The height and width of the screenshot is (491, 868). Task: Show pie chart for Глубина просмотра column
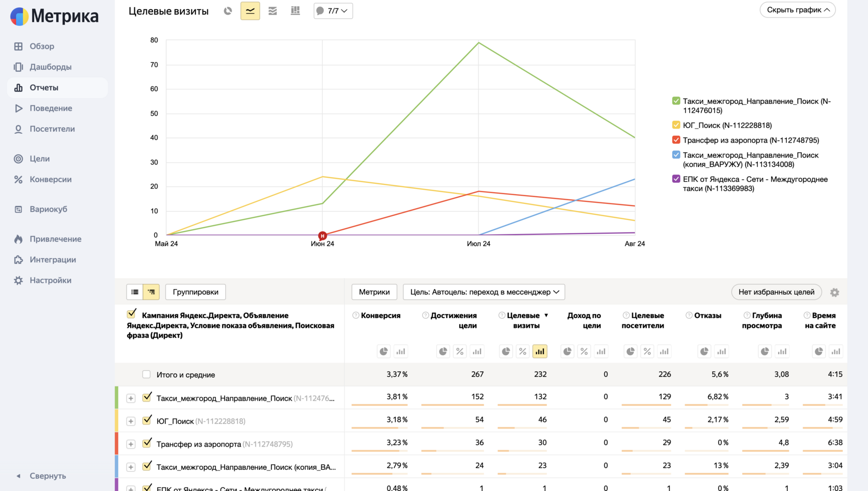(765, 352)
